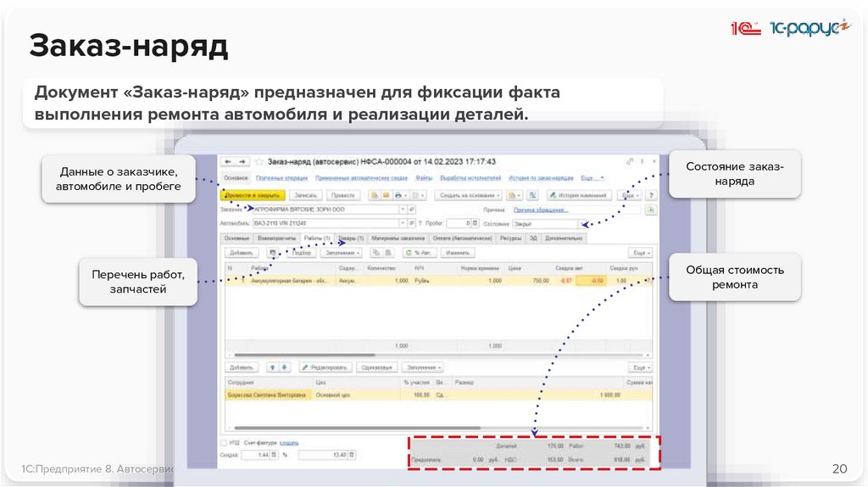This screenshot has width=868, height=487.
Task: Mark the document with the favorite star
Action: 259,162
